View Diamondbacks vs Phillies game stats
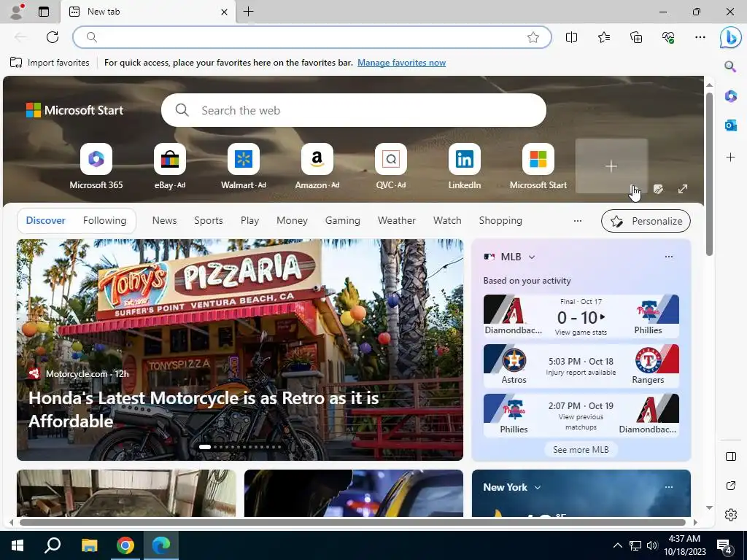This screenshot has height=560, width=747. click(x=581, y=316)
